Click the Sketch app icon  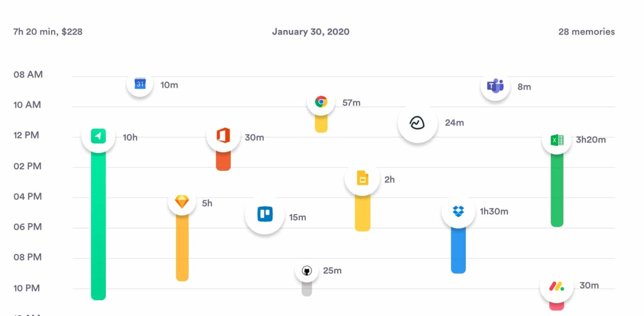pos(182,203)
